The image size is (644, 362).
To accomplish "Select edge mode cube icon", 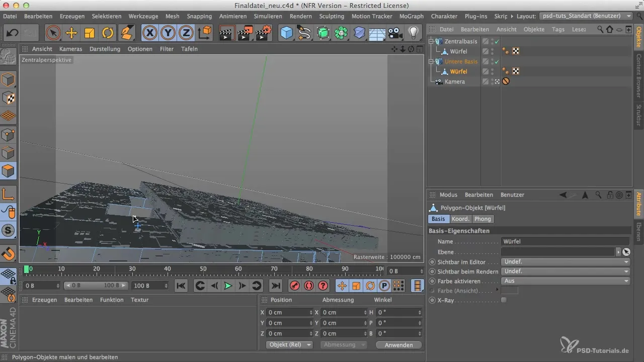I will coord(9,152).
